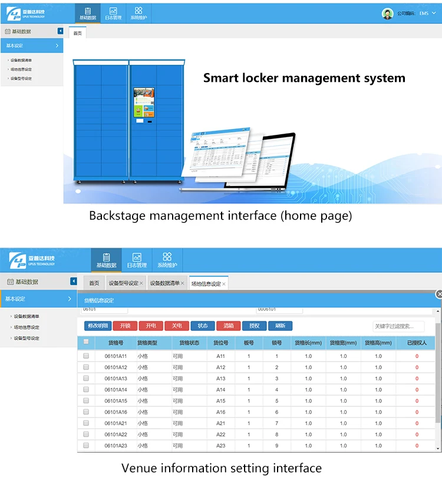Open 设备数据清单 tree item in venue setting screenshot
442x504 pixels.
26,316
